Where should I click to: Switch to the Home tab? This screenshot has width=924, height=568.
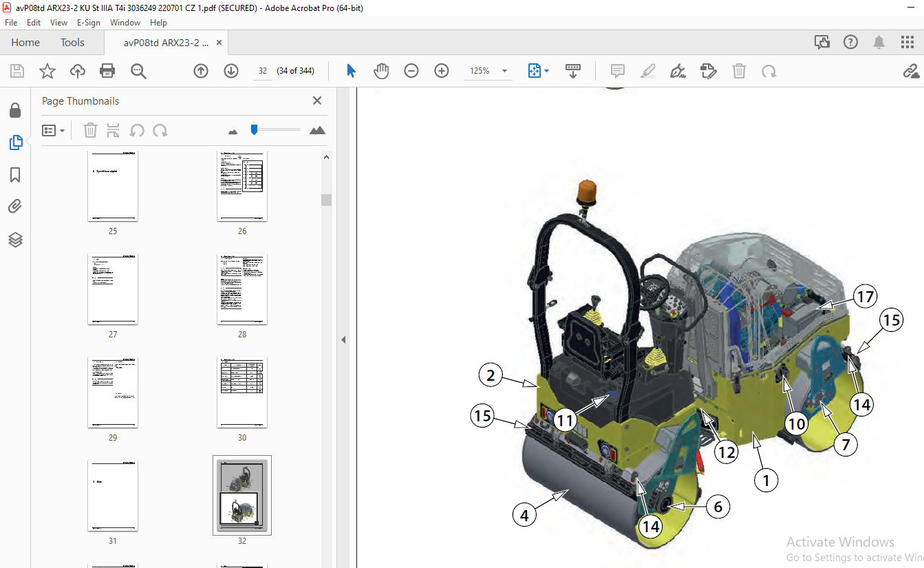point(25,43)
